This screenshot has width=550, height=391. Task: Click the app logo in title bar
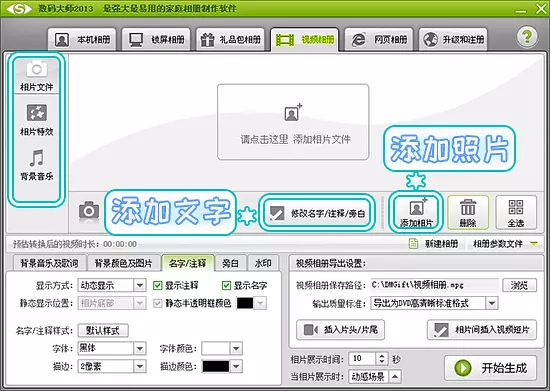click(x=19, y=9)
